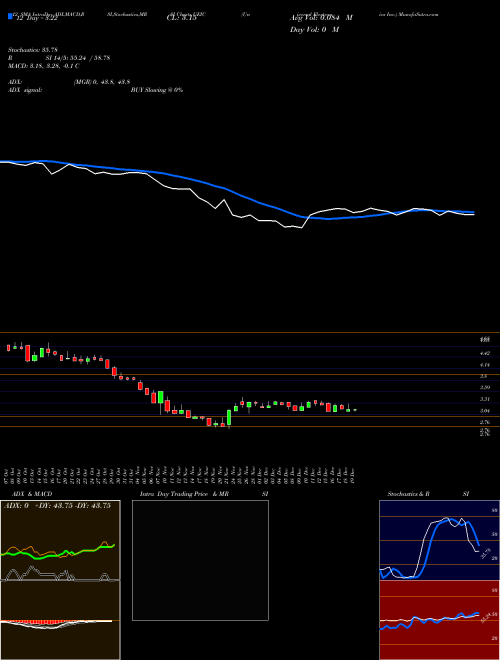Select 'ADX: 0 +DY: 43.75 -DY: 43.75' header

pos(57,506)
